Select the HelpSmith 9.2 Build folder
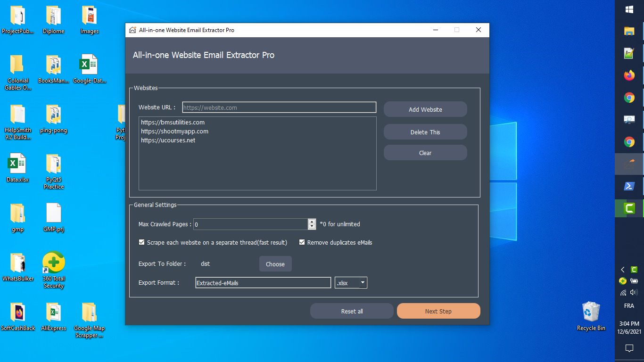This screenshot has height=362, width=644. click(x=18, y=122)
